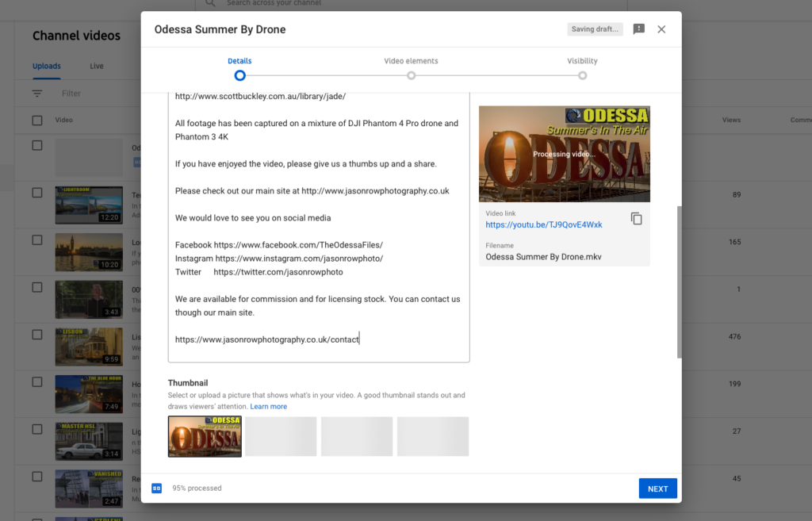Open the Lightroom video thumbnail 12:20

coord(89,205)
